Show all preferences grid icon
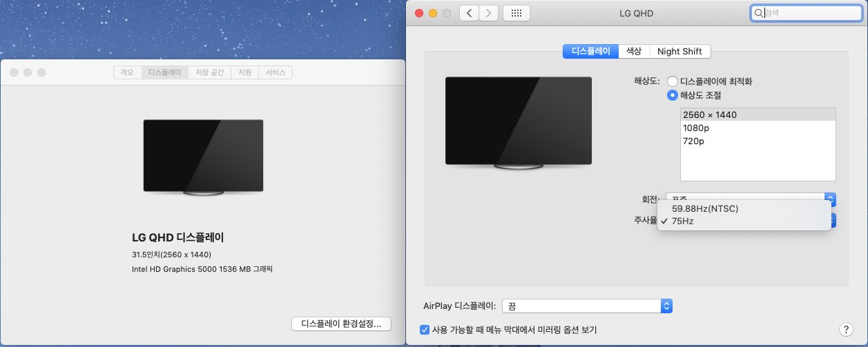The height and width of the screenshot is (347, 868). tap(516, 12)
